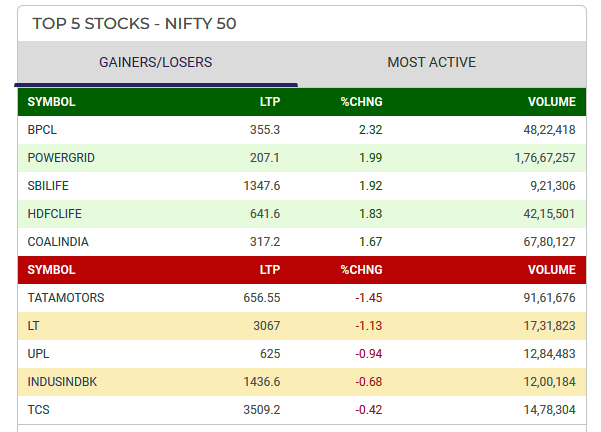Open the HDFCLIFE stock entry

click(x=54, y=214)
